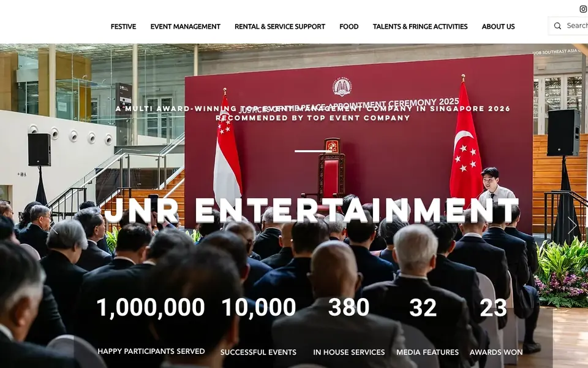The width and height of the screenshot is (588, 368).
Task: Open TALENTS & FRINGE ACTIVITIES menu
Action: point(420,26)
